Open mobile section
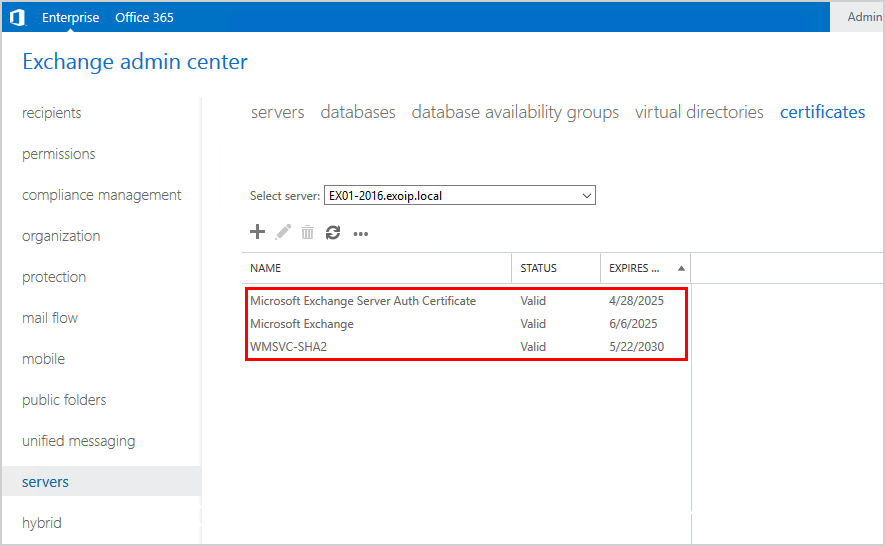The image size is (885, 546). [x=43, y=359]
